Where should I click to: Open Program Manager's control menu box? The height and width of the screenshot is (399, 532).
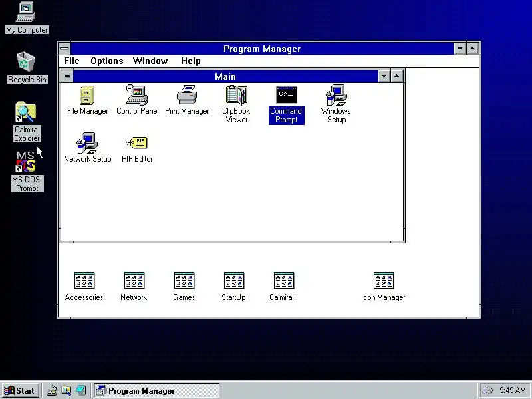tap(65, 49)
